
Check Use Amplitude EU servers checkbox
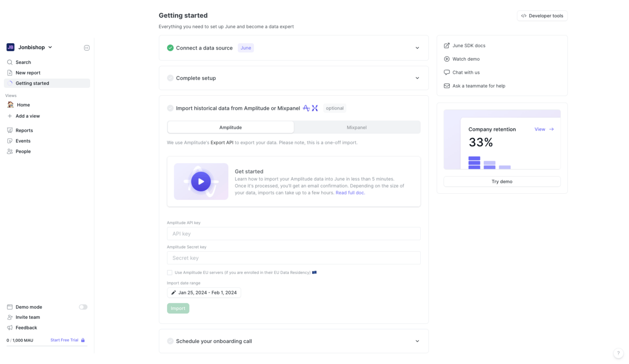169,273
